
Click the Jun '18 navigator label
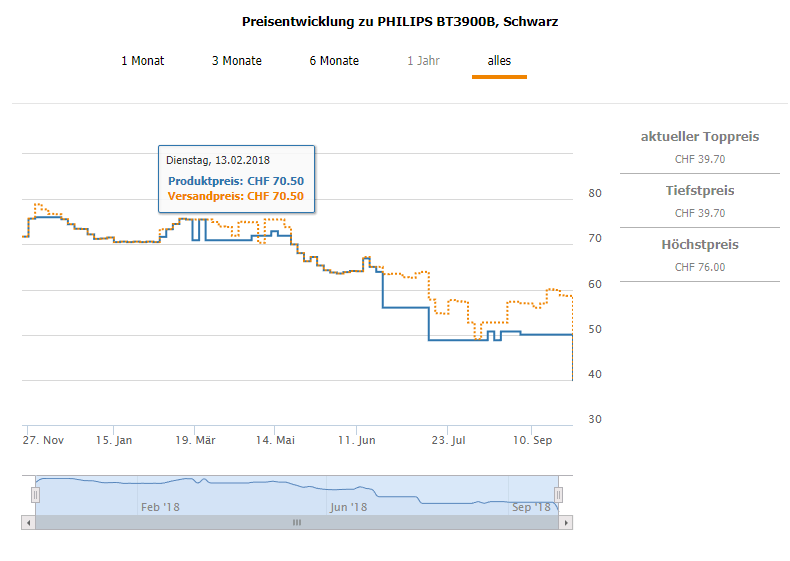point(349,507)
